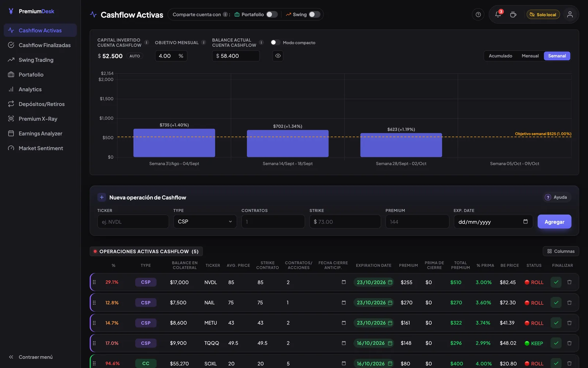The height and width of the screenshot is (368, 588).
Task: Open Analytics in sidebar
Action: 40,89
